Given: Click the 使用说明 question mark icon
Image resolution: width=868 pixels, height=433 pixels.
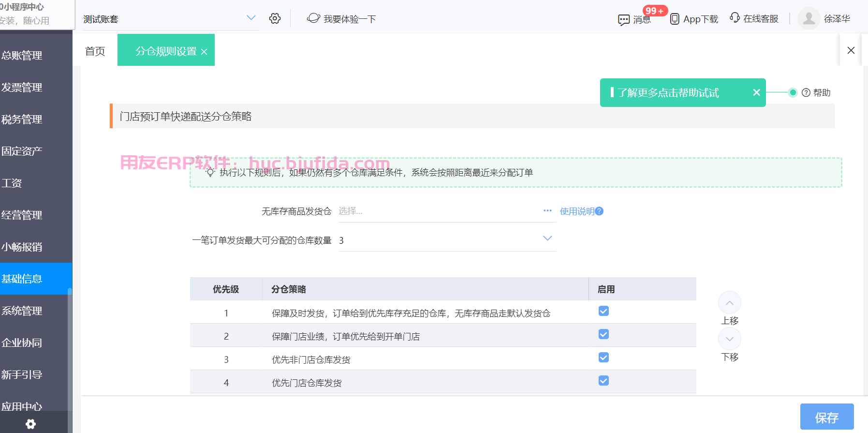Looking at the screenshot, I should coord(599,211).
